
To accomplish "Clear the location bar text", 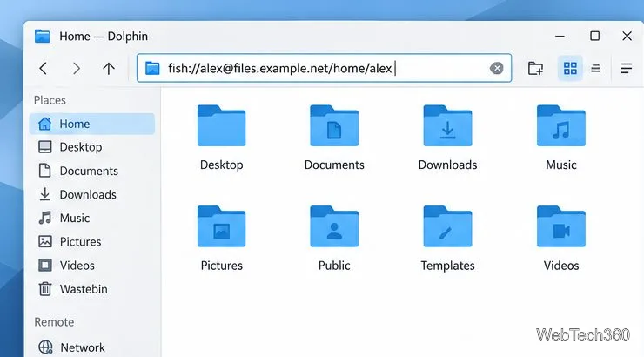I will click(497, 68).
